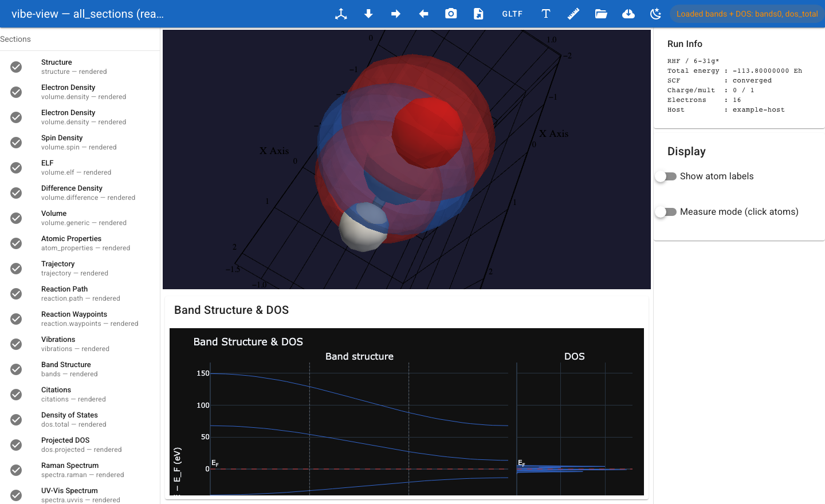Screen dimensions: 825x504
Task: Click the 150 y-axis tick label
Action: click(203, 373)
